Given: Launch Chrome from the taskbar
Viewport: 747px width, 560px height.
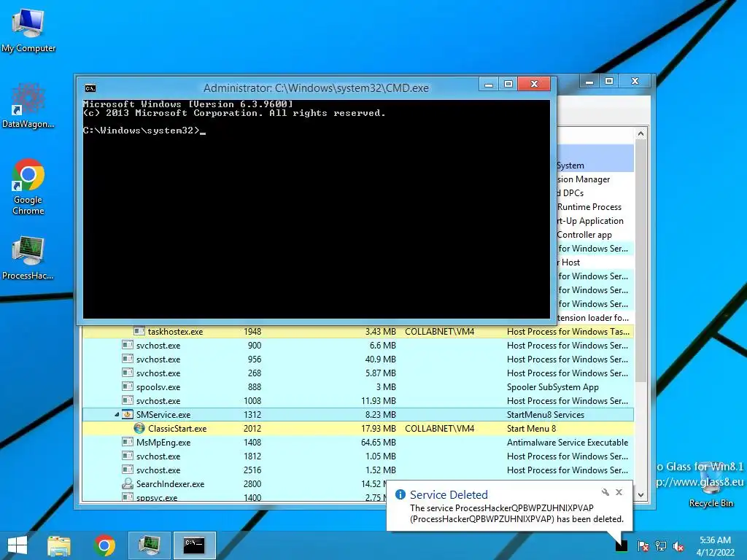Looking at the screenshot, I should tap(104, 545).
